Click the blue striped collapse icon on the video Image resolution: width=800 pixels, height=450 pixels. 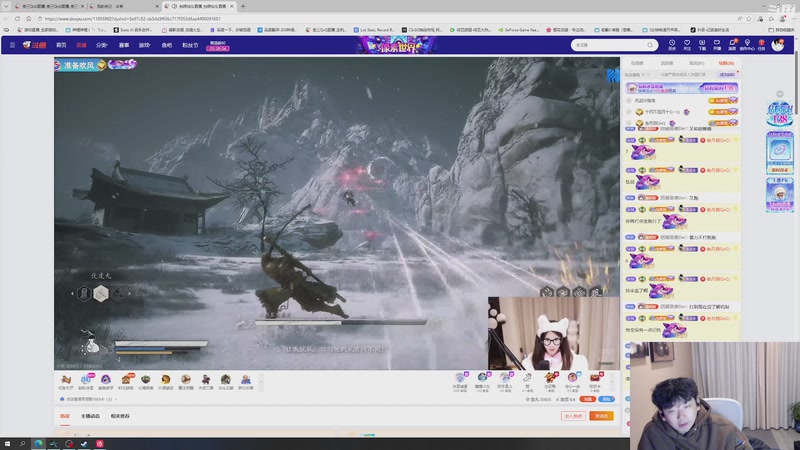point(613,76)
